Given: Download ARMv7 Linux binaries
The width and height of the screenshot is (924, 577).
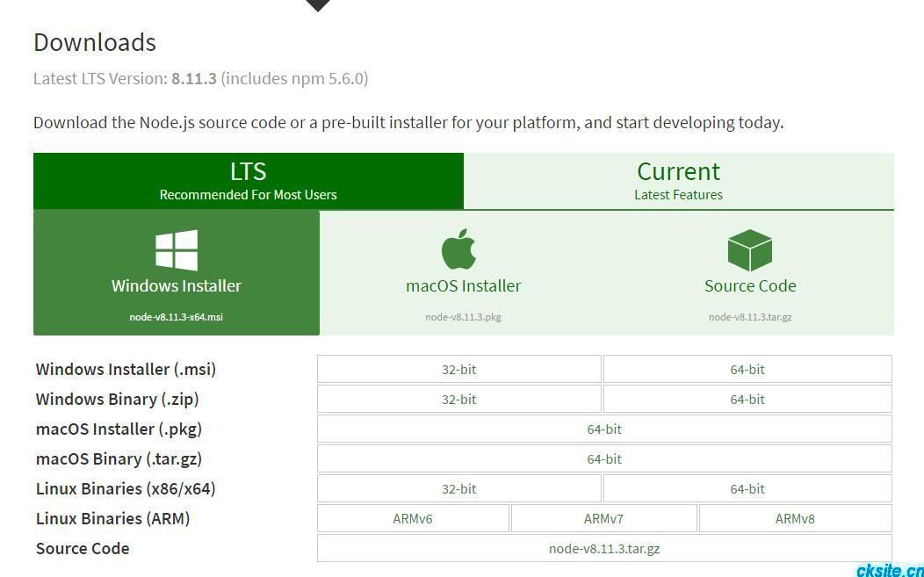Looking at the screenshot, I should (x=604, y=519).
